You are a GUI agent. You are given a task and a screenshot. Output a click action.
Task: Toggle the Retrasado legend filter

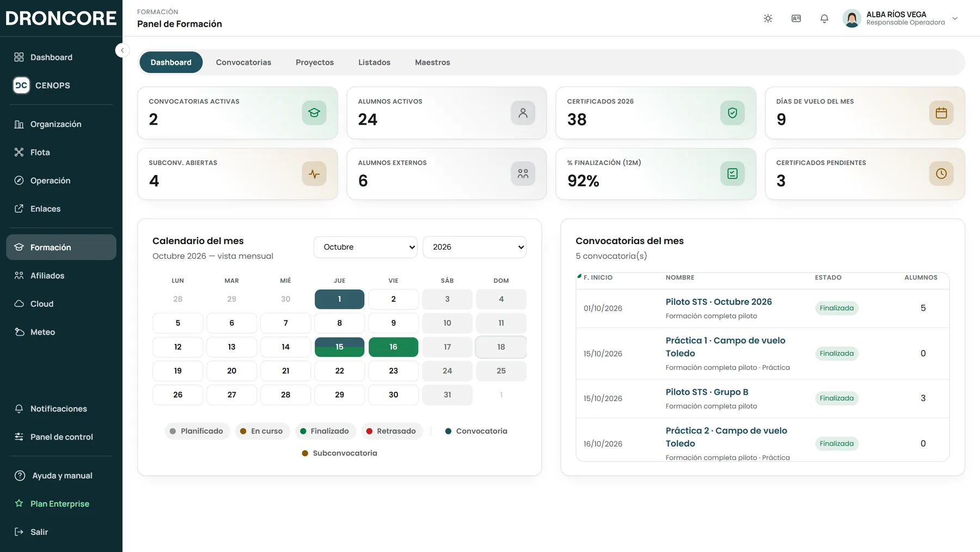pyautogui.click(x=391, y=431)
